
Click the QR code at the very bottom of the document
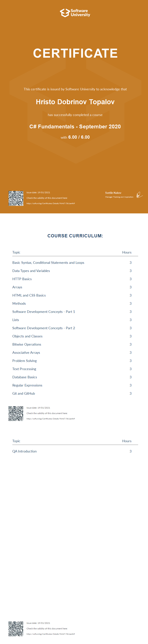pyautogui.click(x=16, y=629)
